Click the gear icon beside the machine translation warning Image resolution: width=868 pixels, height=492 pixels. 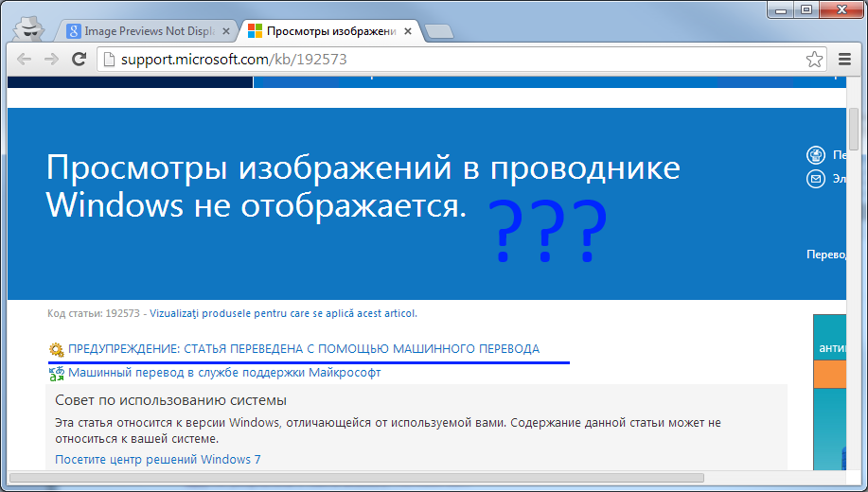[57, 350]
